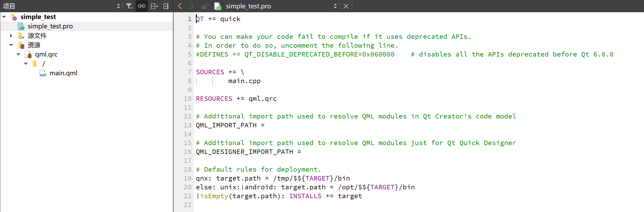Select the 源文件 tree item
This screenshot has width=644, height=212.
pos(37,36)
